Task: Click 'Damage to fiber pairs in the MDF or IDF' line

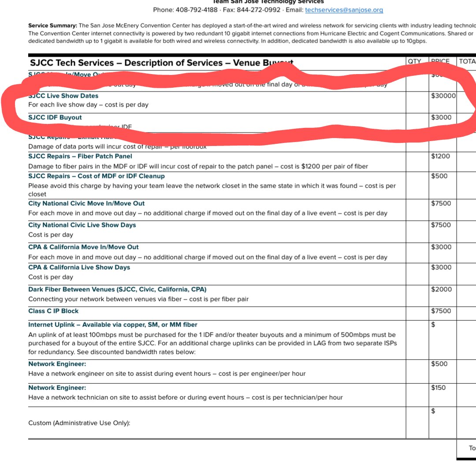Action: [198, 166]
